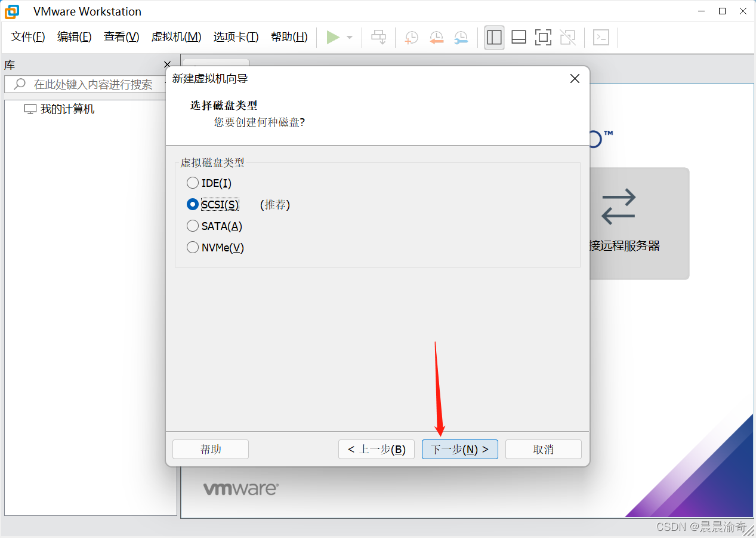Click the Send Ctrl+Alt+Del toolbar icon
This screenshot has height=538, width=756.
[x=379, y=37]
